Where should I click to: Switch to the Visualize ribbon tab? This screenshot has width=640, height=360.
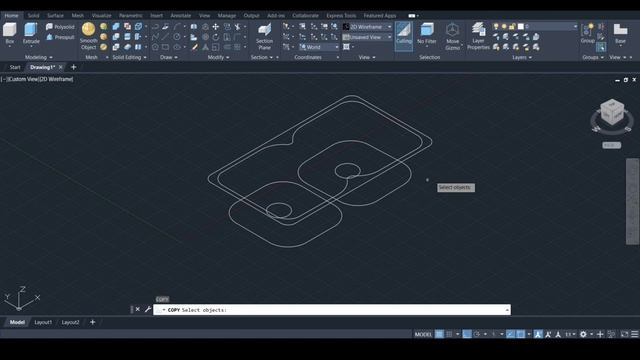(101, 16)
